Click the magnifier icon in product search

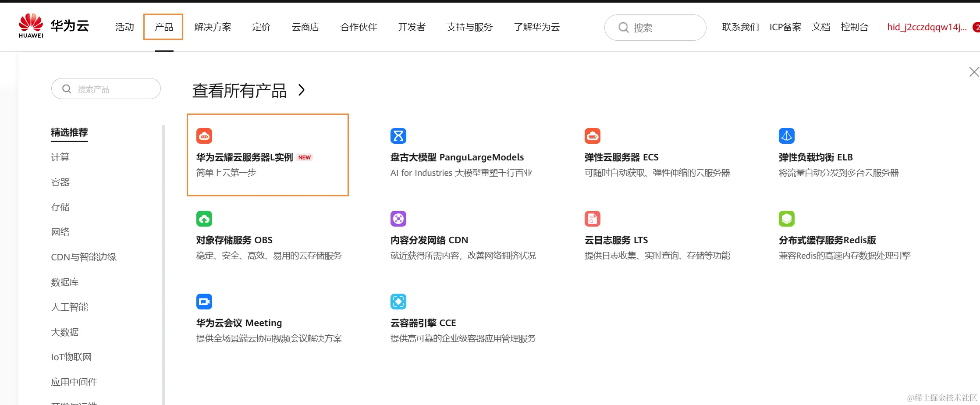(67, 89)
